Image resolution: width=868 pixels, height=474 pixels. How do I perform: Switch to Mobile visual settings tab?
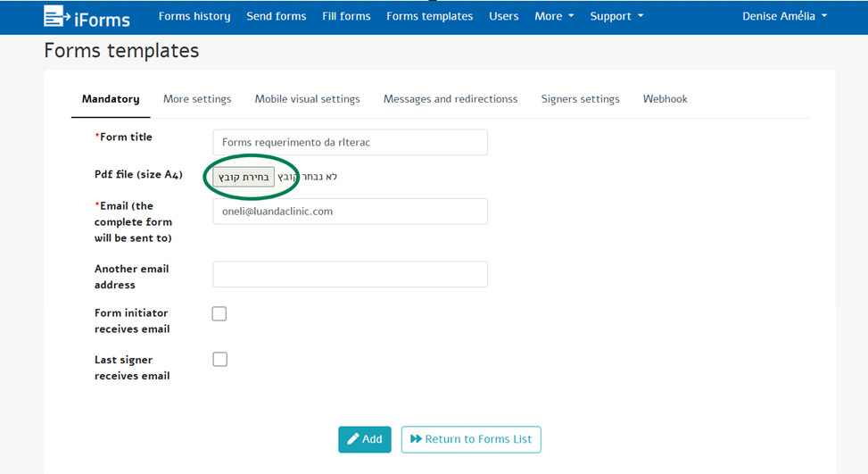(x=307, y=99)
